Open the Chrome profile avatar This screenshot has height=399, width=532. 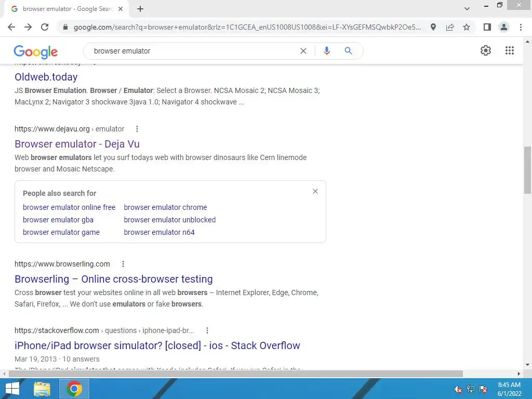tap(504, 27)
